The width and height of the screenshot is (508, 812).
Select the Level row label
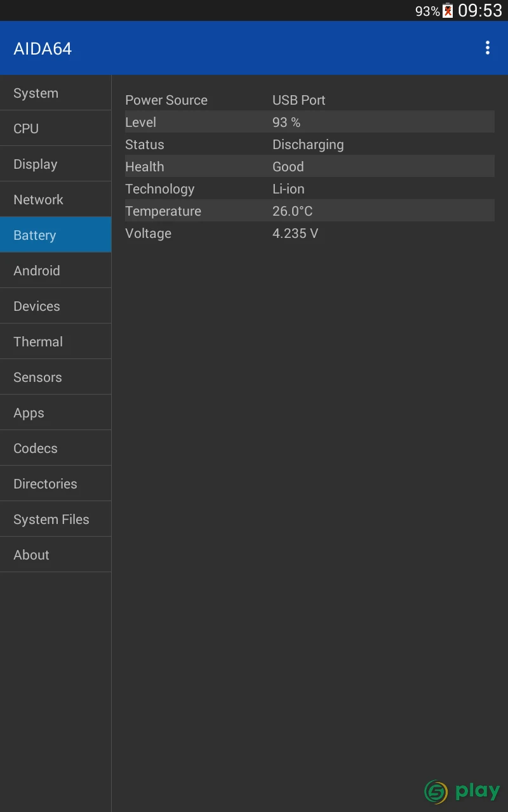pos(140,122)
